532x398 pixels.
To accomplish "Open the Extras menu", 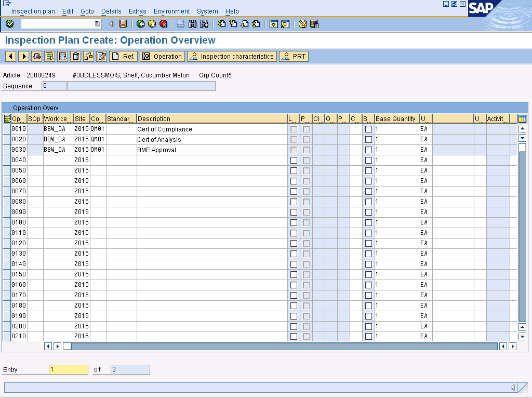I will click(137, 11).
